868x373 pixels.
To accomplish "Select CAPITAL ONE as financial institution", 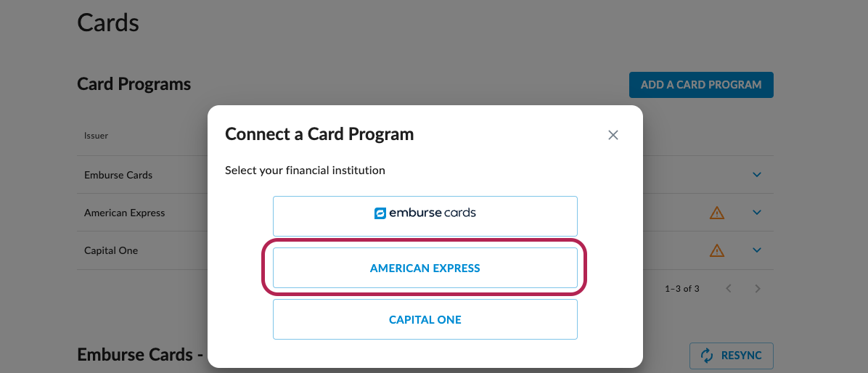I will click(425, 319).
